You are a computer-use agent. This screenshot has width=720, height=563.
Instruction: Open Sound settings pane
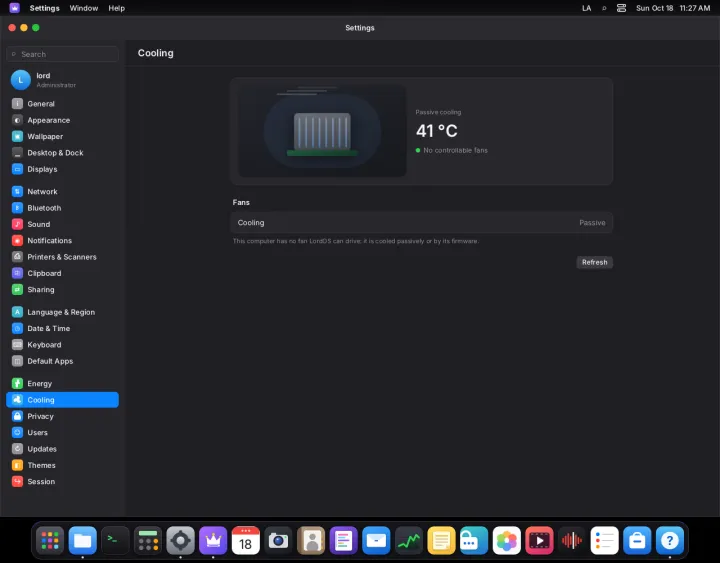click(x=62, y=224)
